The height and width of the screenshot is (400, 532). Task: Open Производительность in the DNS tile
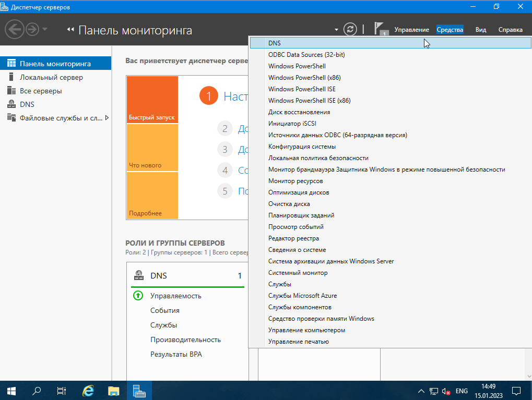[x=185, y=340]
